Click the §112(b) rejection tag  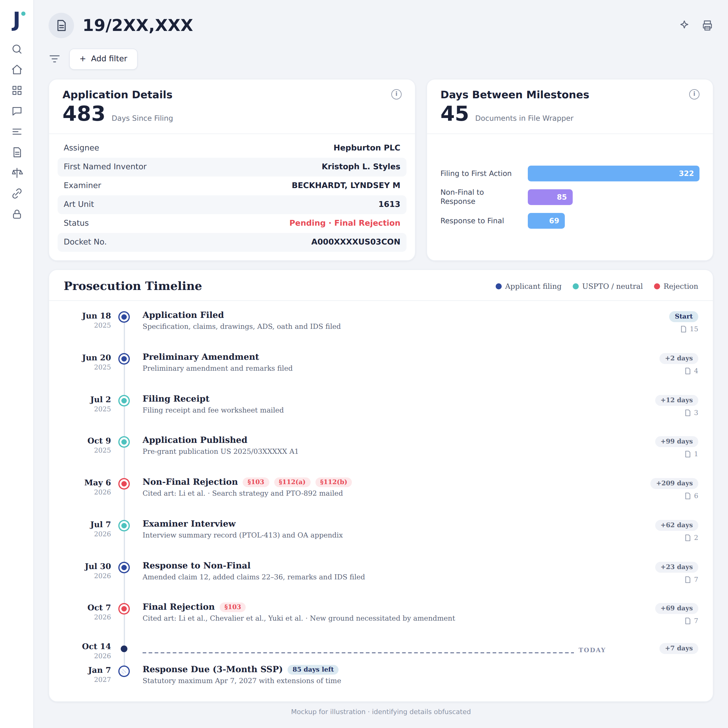333,482
